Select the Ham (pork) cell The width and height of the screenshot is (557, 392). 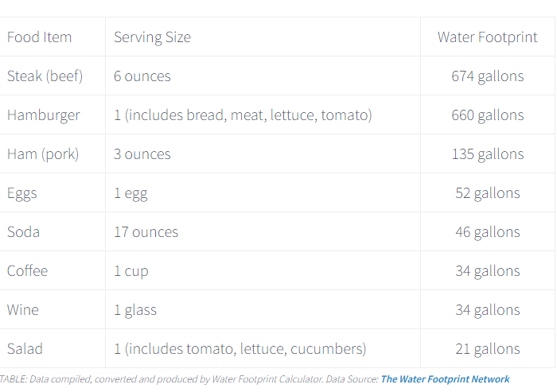[x=43, y=154]
